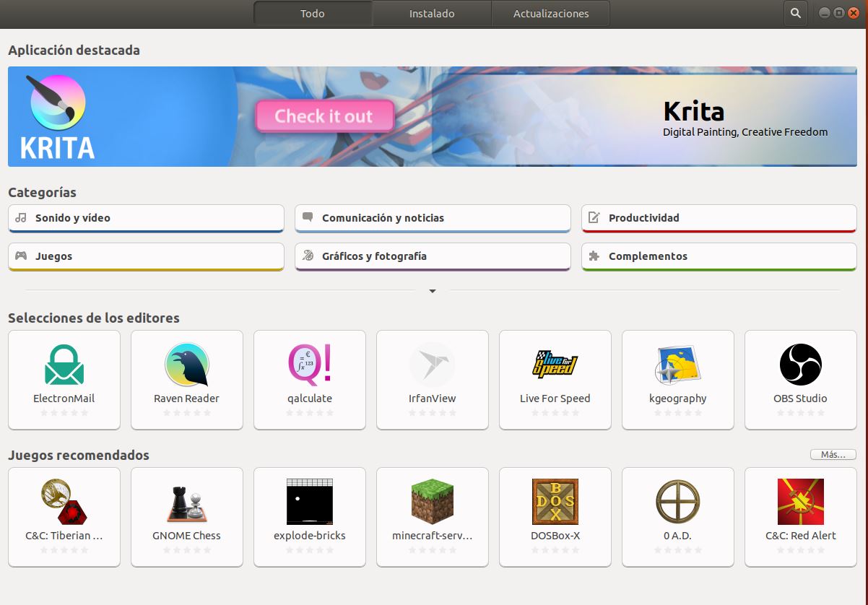Open Raven Reader bird icon
The width and height of the screenshot is (868, 605).
[187, 364]
